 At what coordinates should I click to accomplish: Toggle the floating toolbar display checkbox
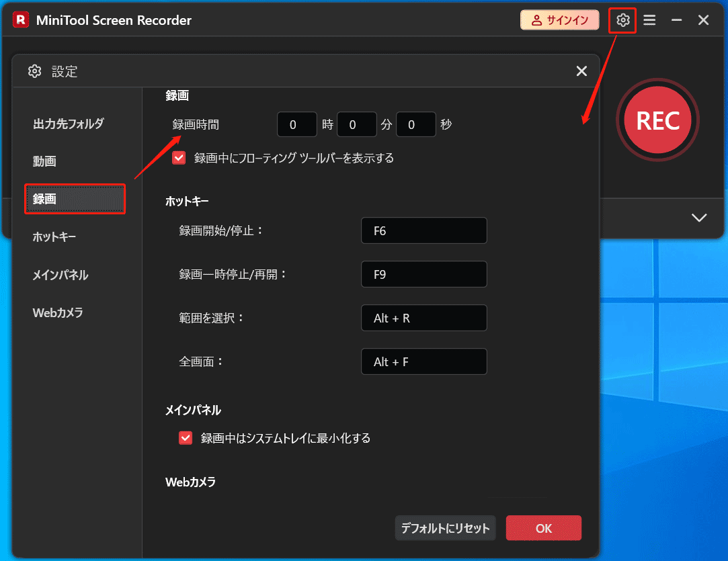(178, 158)
